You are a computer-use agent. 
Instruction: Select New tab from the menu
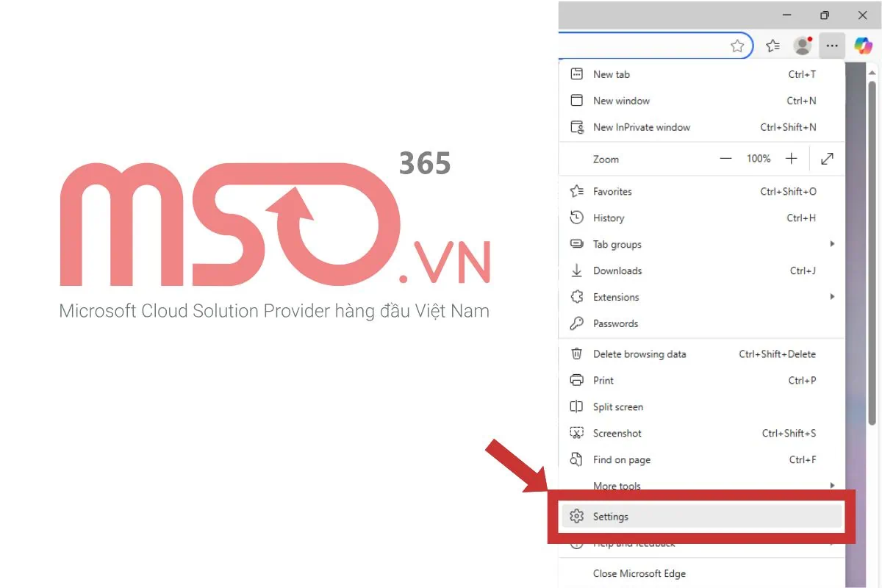612,74
